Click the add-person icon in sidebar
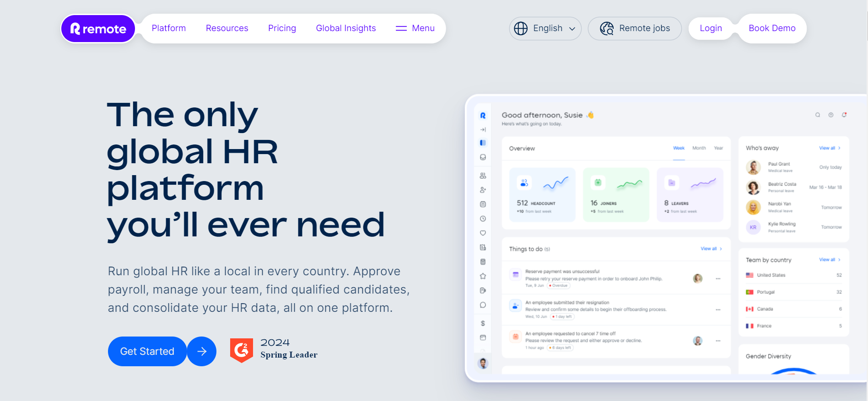Viewport: 868px width, 401px height. (483, 190)
